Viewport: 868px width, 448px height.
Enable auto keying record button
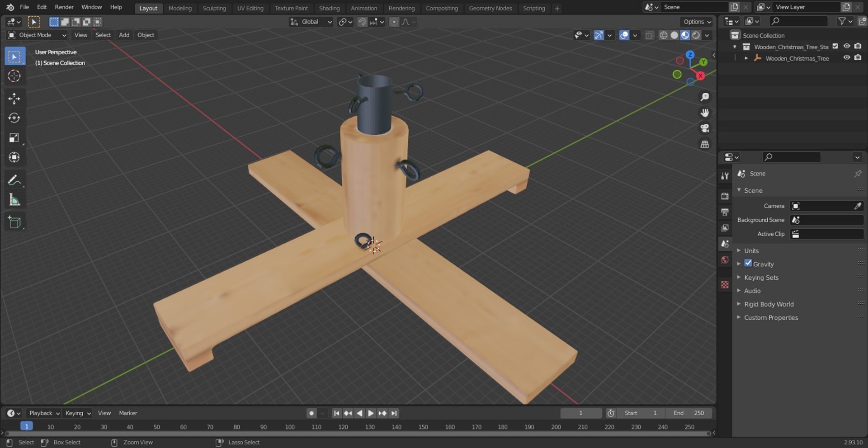point(311,413)
